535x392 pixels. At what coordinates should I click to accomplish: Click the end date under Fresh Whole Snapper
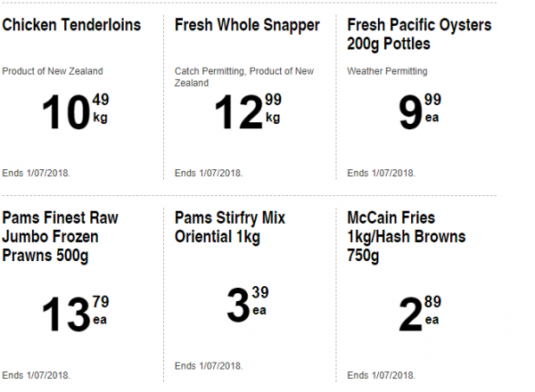[x=209, y=173]
